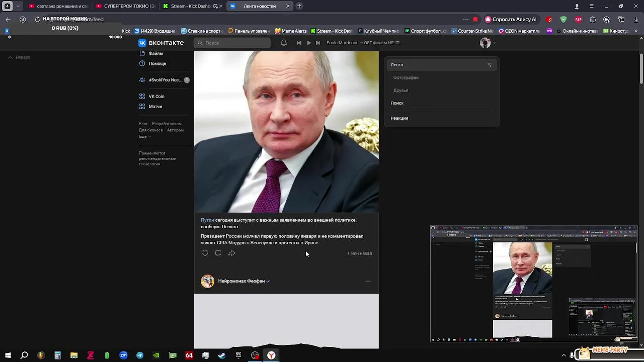644x362 pixels.
Task: Open VK notifications bell
Action: 284,43
